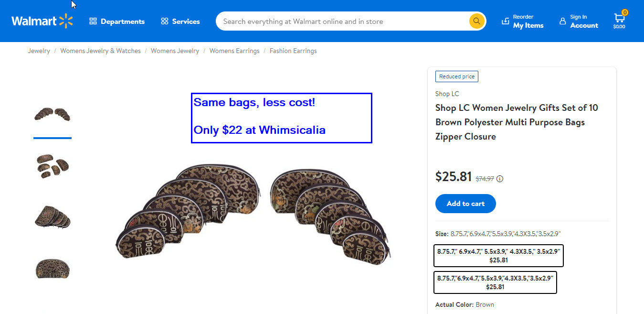Open the Womens Earrings breadcrumb
Viewport: 644px width, 314px height.
(234, 51)
